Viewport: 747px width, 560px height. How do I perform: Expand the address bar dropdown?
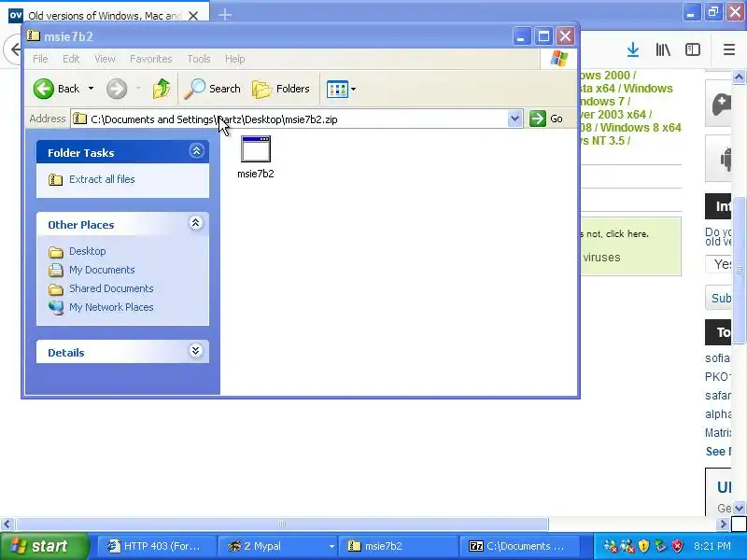click(514, 119)
